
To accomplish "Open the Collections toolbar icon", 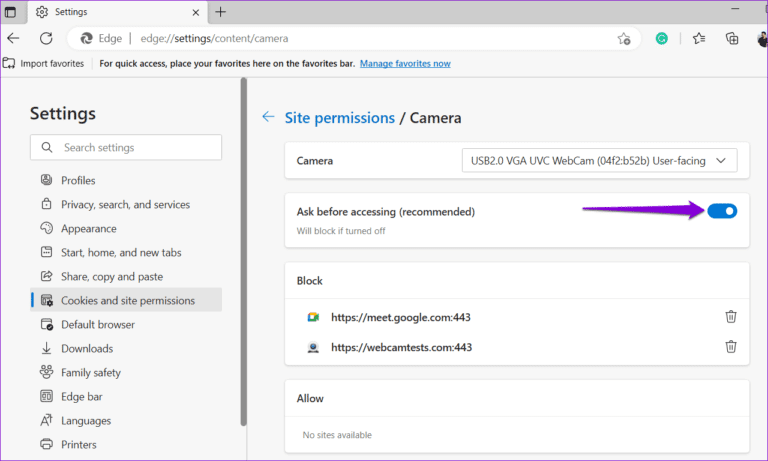I will pyautogui.click(x=732, y=39).
